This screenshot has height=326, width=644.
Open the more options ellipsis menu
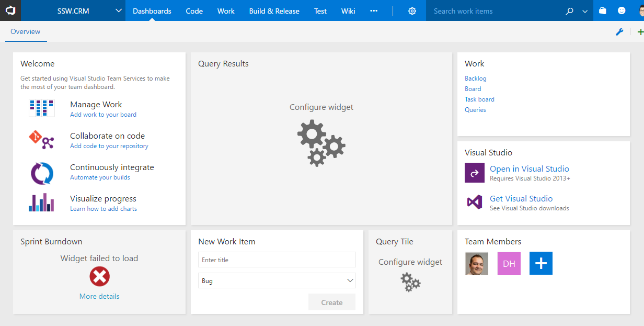373,11
